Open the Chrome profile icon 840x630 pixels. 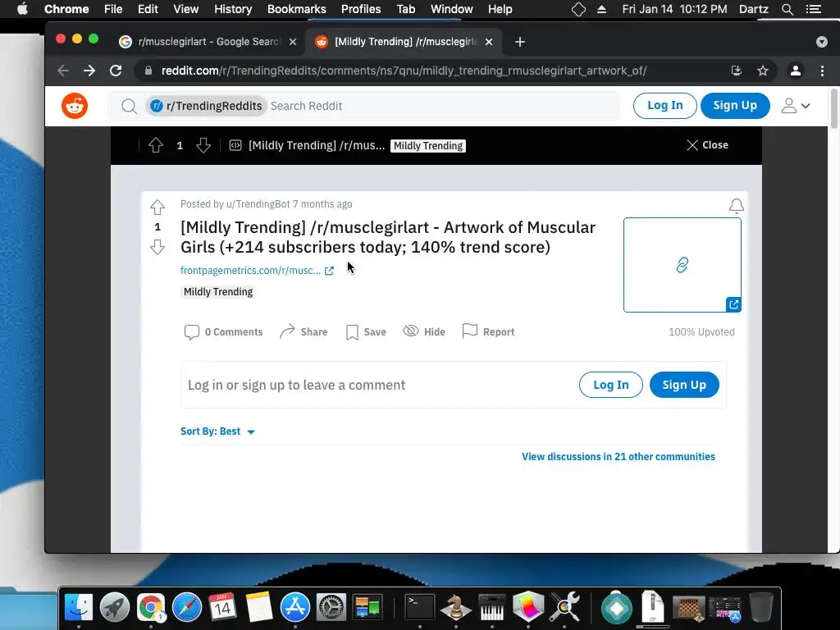796,71
